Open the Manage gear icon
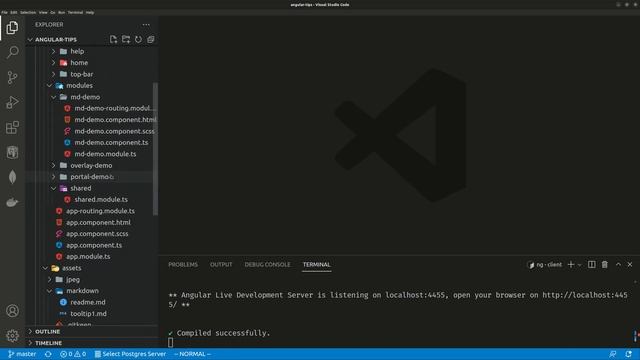The height and width of the screenshot is (360, 640). 12,336
